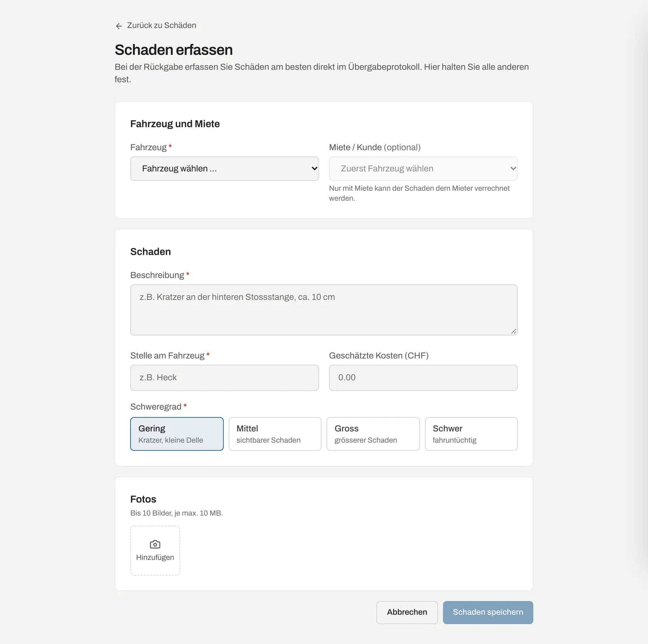Screen dimensions: 648x644
Task: Focus the Beschreibung text area
Action: click(324, 310)
